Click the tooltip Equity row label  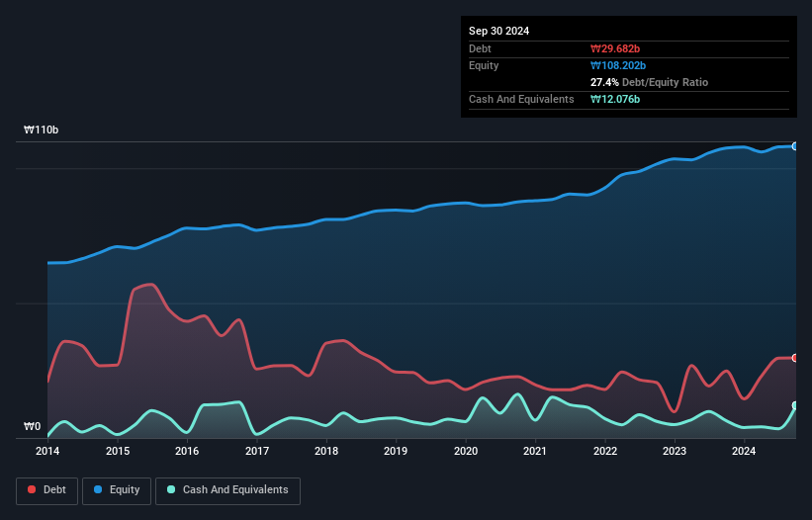[484, 65]
